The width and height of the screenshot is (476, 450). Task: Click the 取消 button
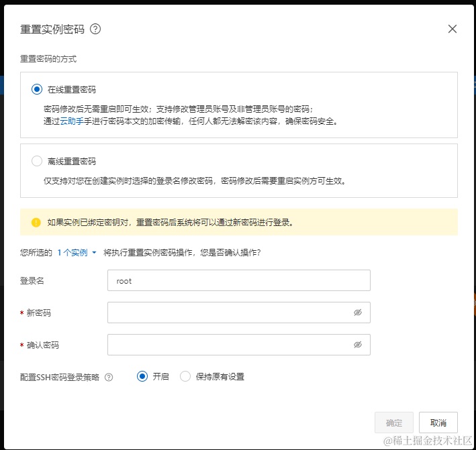(x=438, y=423)
